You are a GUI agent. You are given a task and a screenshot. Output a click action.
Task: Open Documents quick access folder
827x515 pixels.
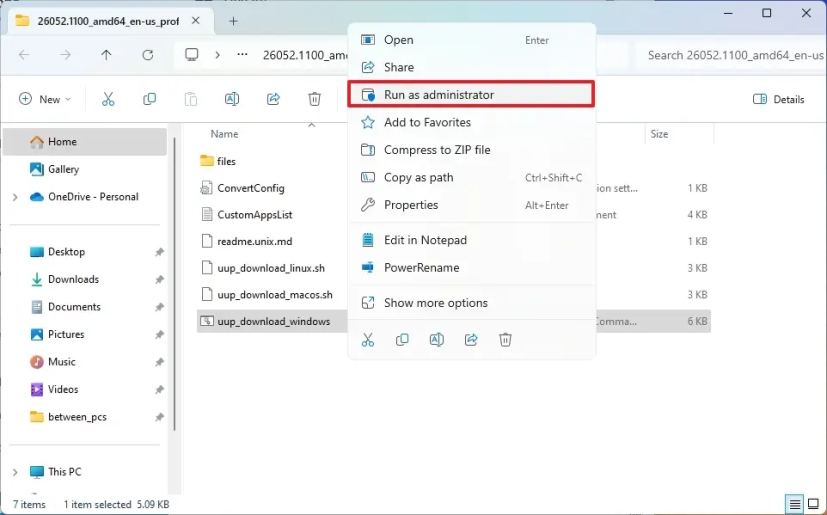pos(85,307)
